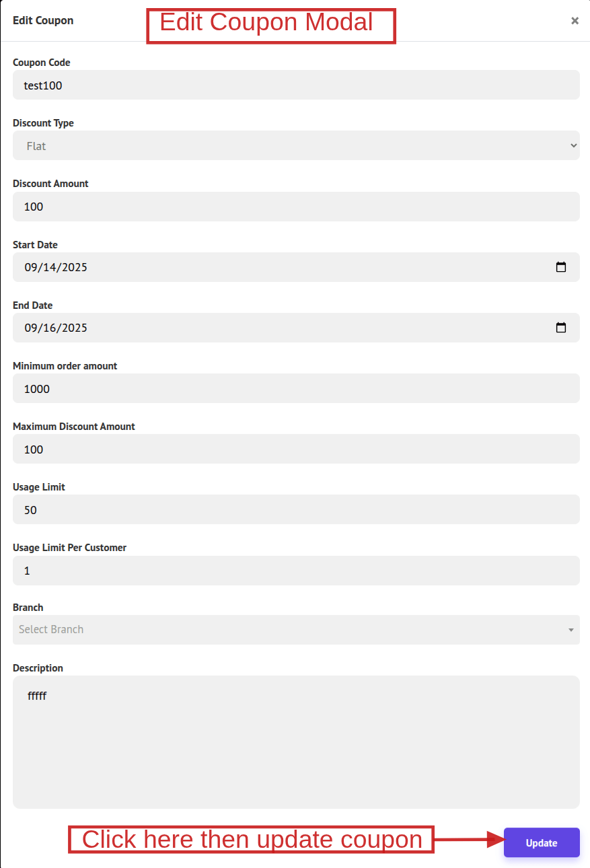Click the Branch dropdown arrow
The width and height of the screenshot is (590, 868).
click(x=570, y=630)
